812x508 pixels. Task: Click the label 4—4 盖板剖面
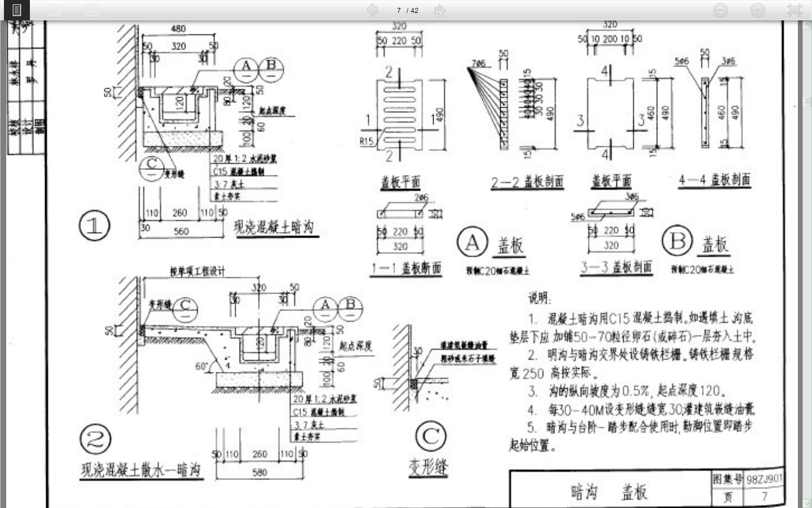714,180
